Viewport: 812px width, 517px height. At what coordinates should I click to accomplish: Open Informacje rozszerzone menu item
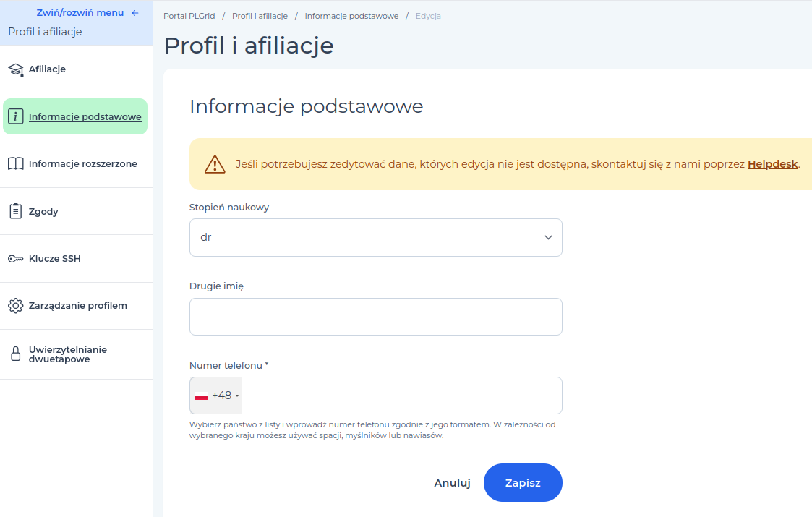pyautogui.click(x=82, y=164)
